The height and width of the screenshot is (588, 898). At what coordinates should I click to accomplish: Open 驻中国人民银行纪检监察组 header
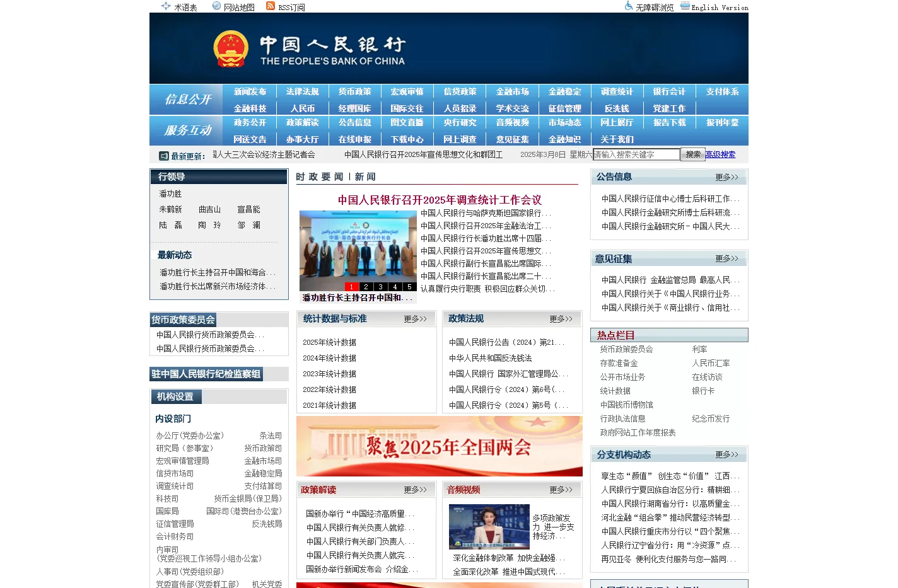pos(206,374)
